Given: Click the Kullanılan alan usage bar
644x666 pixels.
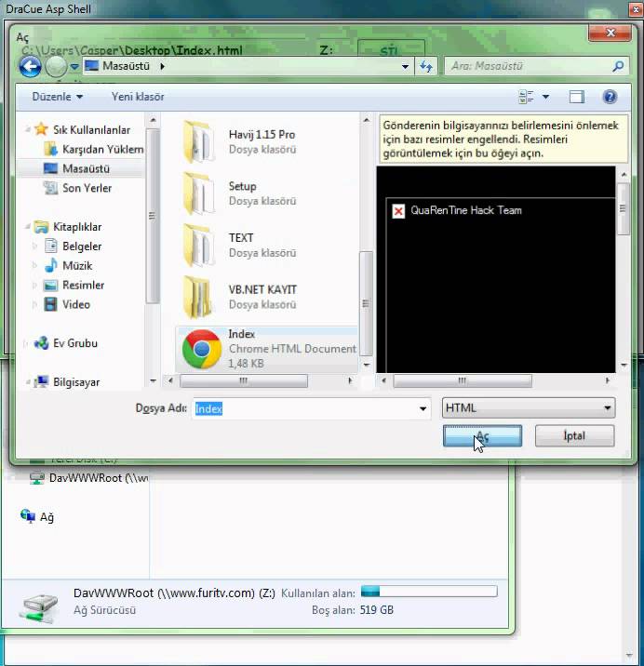Looking at the screenshot, I should click(429, 592).
